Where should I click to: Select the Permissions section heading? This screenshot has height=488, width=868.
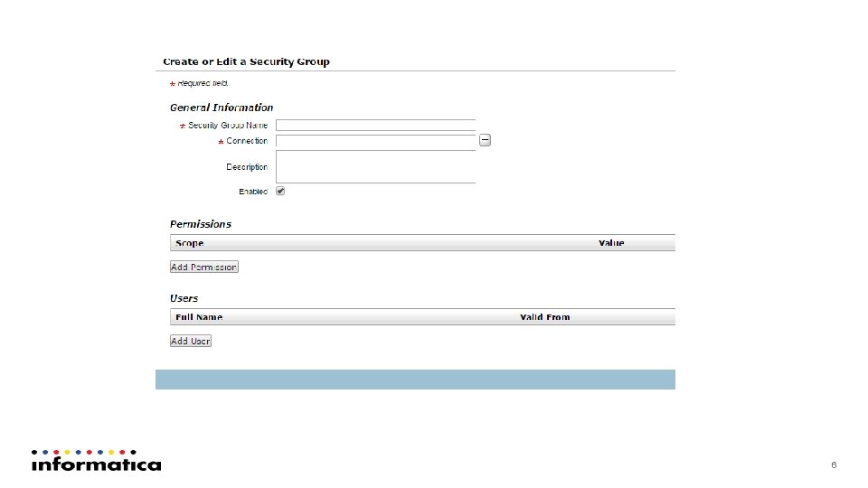201,224
